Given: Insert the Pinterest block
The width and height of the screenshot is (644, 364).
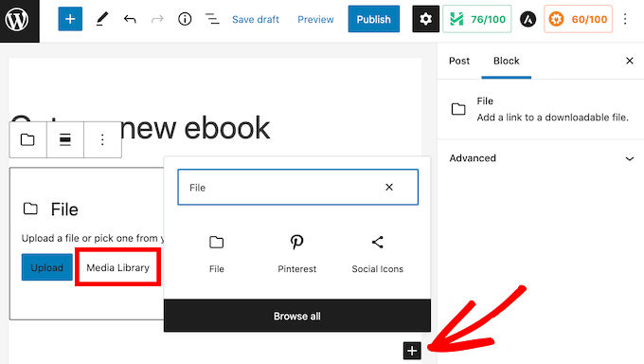Looking at the screenshot, I should (x=297, y=254).
